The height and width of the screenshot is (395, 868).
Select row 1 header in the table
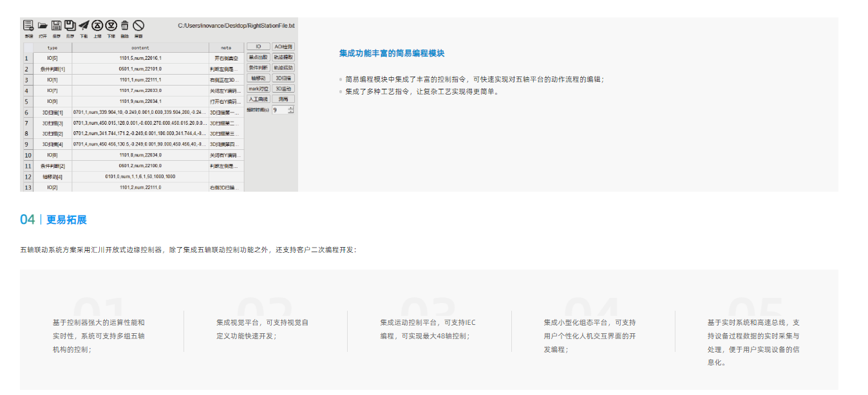pos(27,58)
